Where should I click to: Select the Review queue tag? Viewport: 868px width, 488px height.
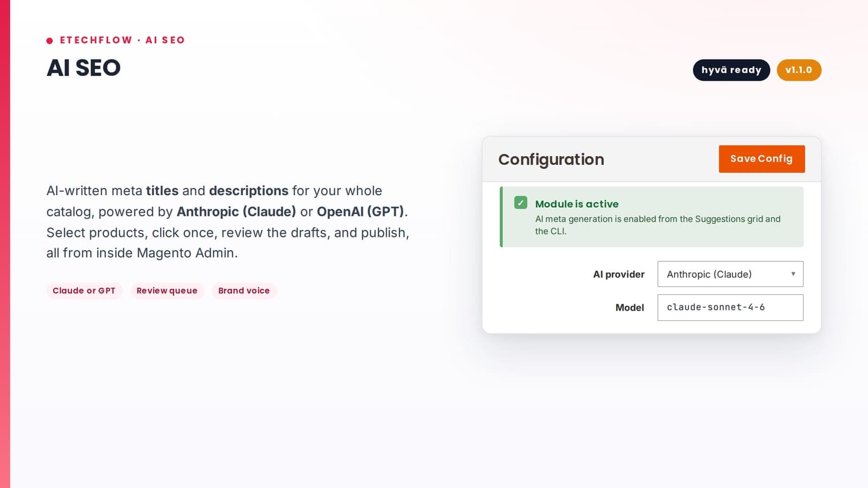pyautogui.click(x=167, y=291)
